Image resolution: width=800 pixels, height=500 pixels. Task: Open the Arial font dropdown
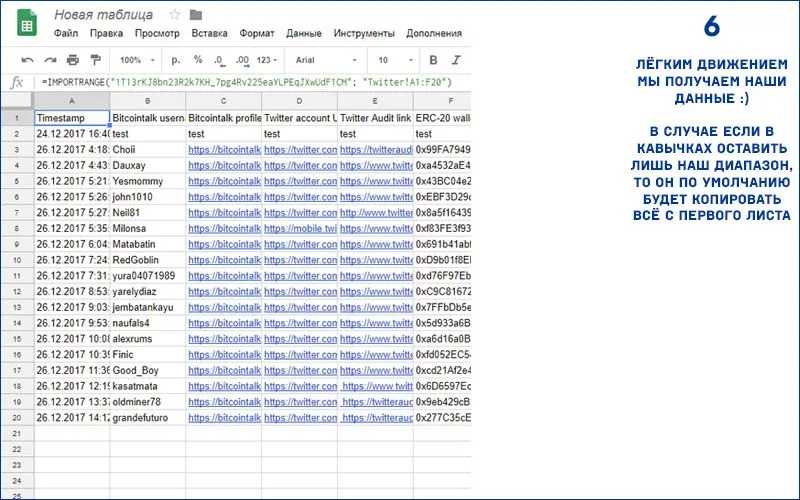coord(326,60)
